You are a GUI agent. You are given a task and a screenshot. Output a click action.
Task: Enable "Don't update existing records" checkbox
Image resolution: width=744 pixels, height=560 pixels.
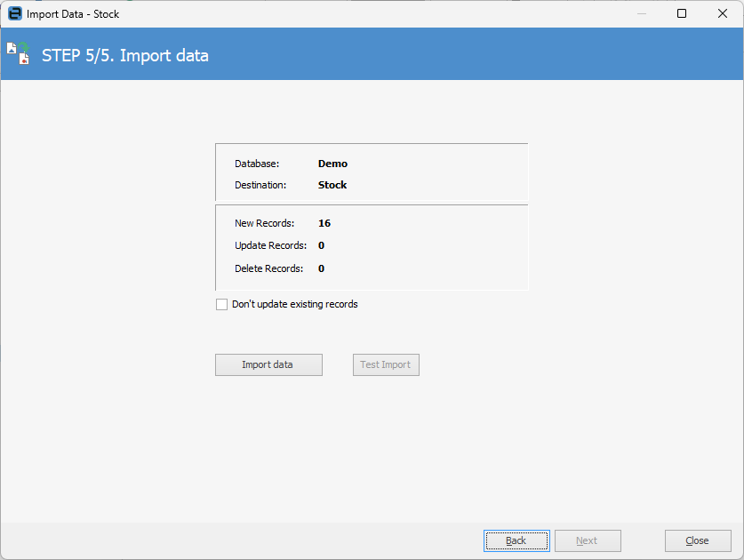coord(222,305)
